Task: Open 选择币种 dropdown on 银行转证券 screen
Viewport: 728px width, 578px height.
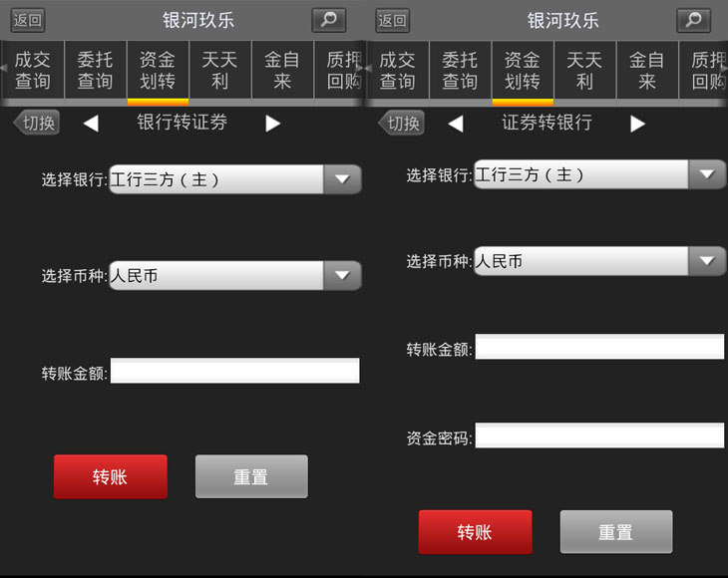Action: pyautogui.click(x=235, y=276)
